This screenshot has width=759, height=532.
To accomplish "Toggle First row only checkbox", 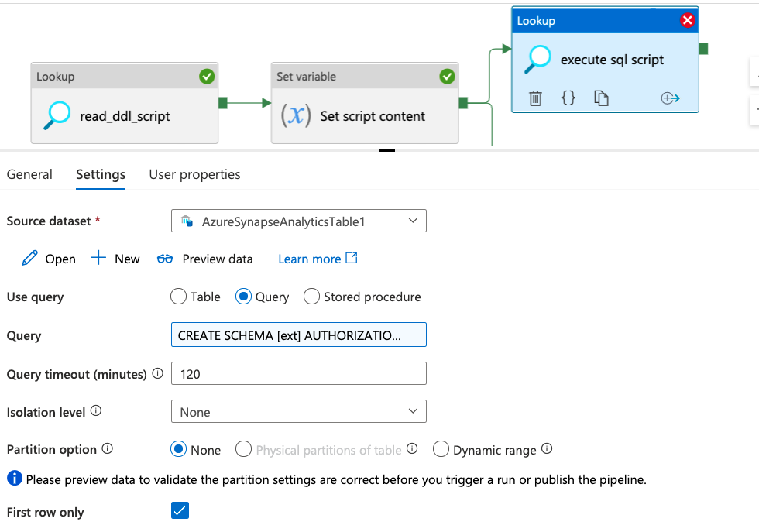I will point(180,510).
